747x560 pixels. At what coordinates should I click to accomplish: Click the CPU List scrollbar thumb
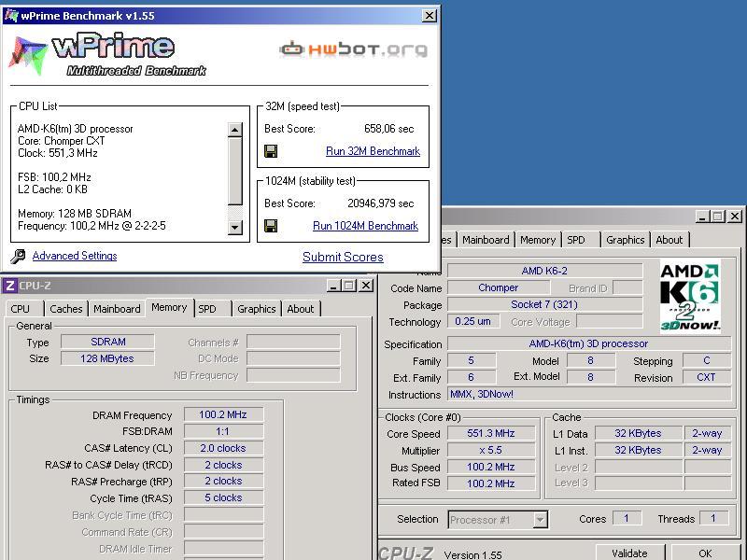coord(235,171)
